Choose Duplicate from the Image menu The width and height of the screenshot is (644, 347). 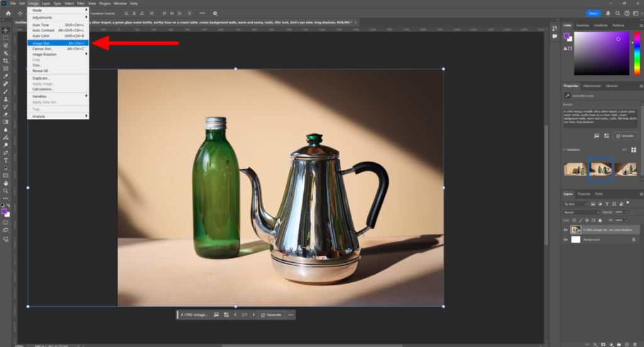click(58, 78)
